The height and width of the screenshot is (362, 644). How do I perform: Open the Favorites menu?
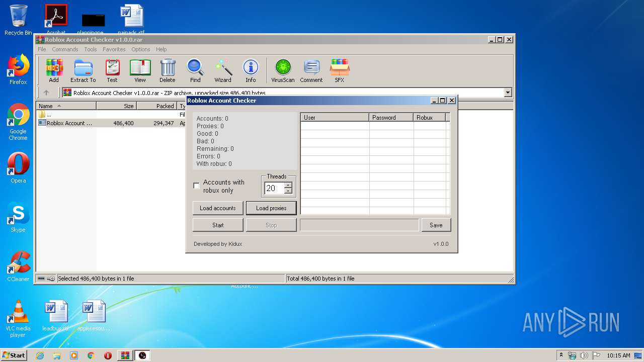tap(114, 49)
